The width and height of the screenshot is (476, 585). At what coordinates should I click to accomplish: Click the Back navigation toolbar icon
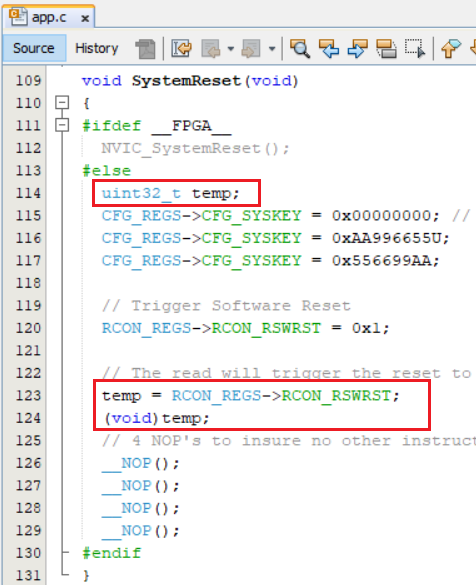(211, 49)
